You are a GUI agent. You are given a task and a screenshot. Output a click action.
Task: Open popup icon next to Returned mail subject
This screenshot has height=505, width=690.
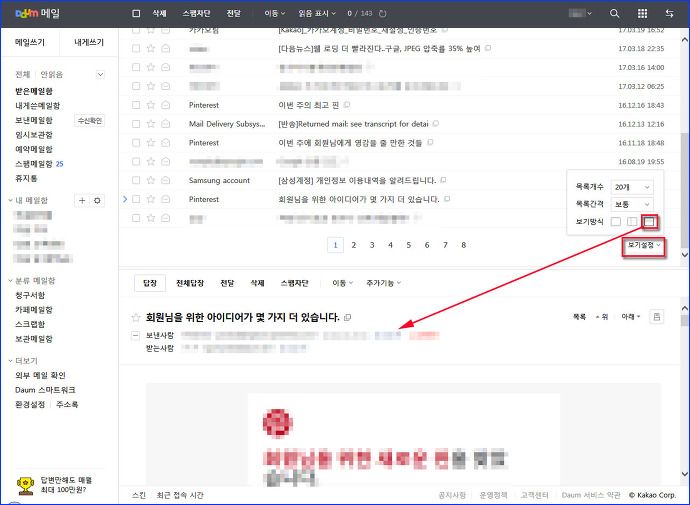coord(436,124)
